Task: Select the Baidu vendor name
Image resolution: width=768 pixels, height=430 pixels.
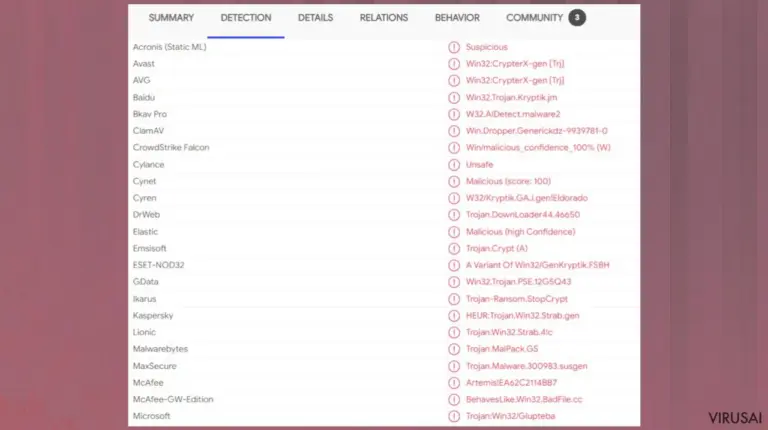Action: pyautogui.click(x=144, y=97)
